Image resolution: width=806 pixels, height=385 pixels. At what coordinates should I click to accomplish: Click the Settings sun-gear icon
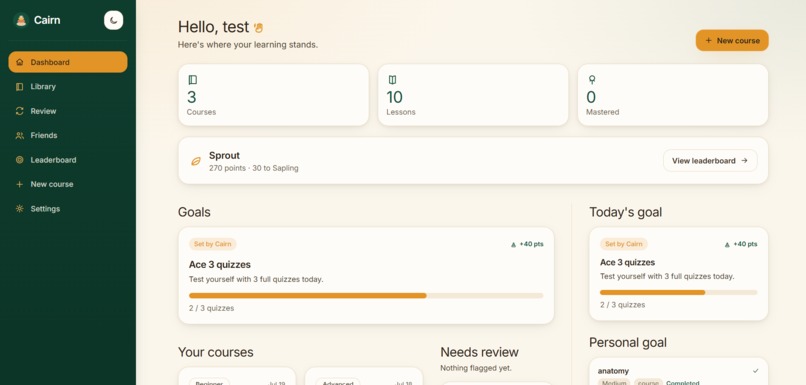coord(20,209)
